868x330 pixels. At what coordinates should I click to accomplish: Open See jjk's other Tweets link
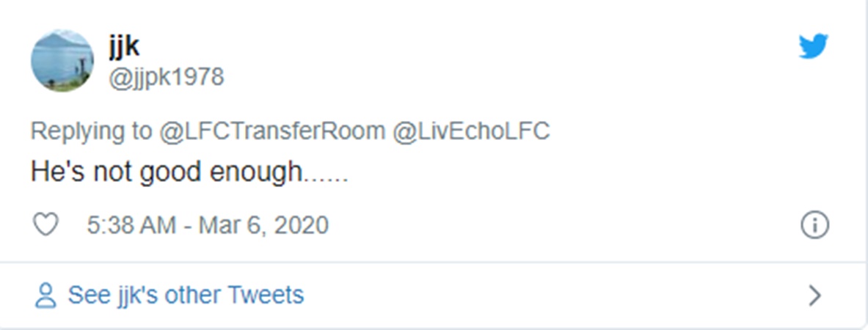tap(186, 295)
